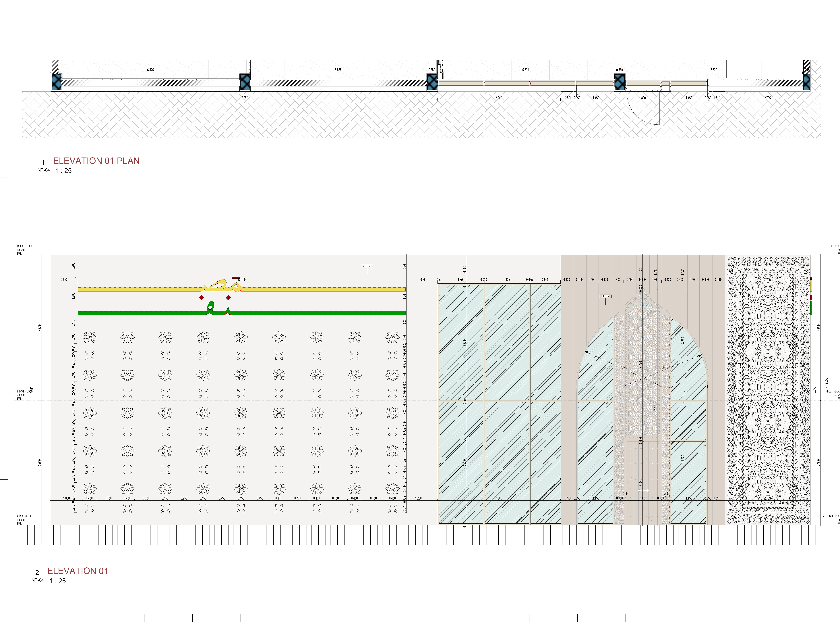Select the CLD-02 material tag
This screenshot has height=622, width=840.
[x=605, y=296]
